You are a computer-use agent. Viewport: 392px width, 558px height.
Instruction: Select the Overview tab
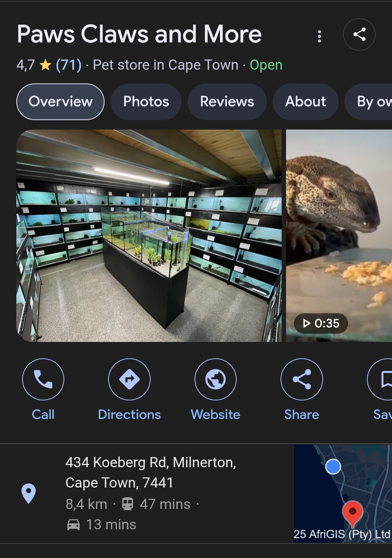(60, 102)
